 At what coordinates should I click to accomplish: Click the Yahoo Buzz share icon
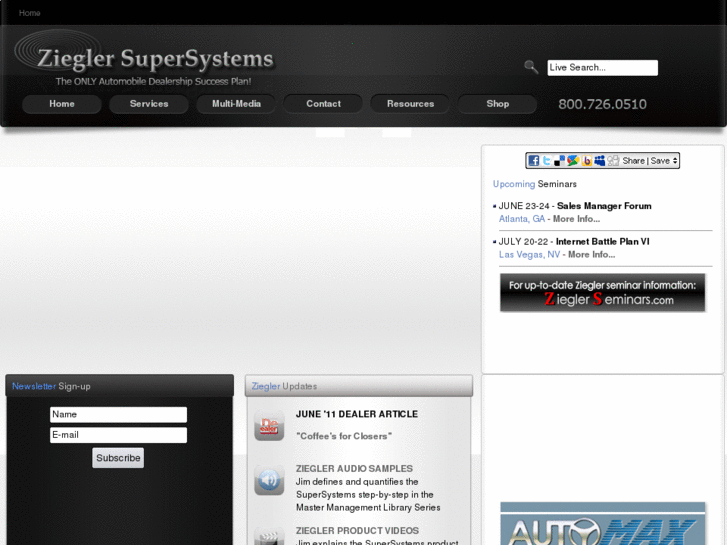pos(587,160)
